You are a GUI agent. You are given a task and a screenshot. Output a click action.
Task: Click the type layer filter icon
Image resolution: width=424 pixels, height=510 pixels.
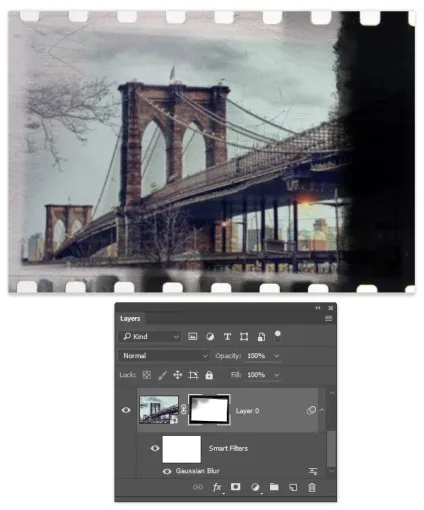click(x=227, y=337)
